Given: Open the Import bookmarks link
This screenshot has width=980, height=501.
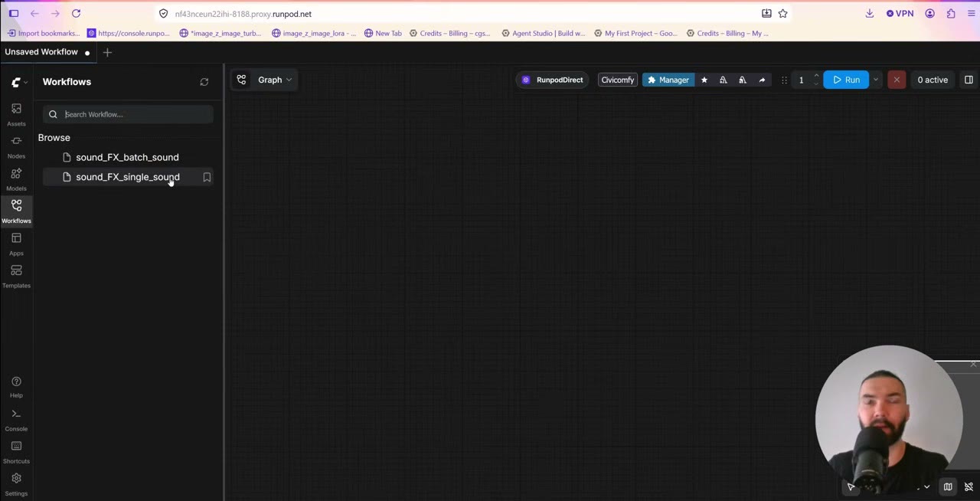Looking at the screenshot, I should [x=44, y=33].
